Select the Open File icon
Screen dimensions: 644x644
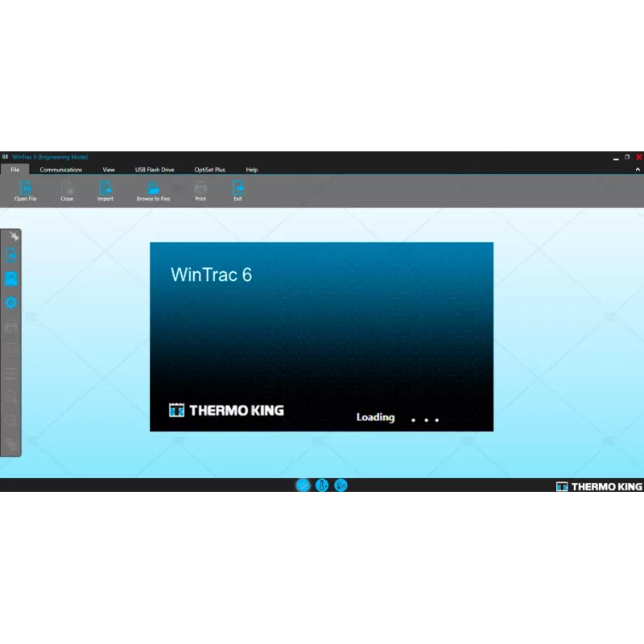25,188
